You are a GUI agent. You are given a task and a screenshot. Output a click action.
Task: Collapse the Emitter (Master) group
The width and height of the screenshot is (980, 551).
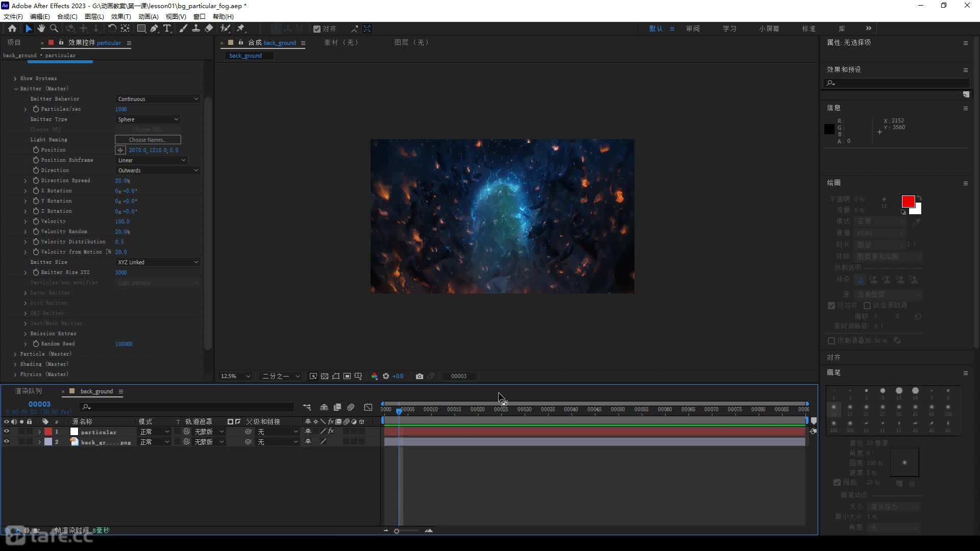tap(16, 89)
